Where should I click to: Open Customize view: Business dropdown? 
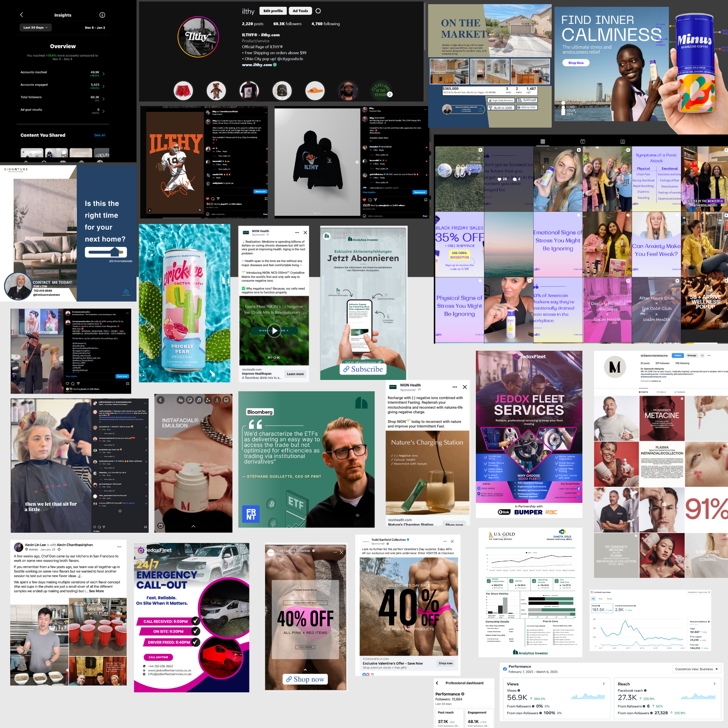point(696,669)
